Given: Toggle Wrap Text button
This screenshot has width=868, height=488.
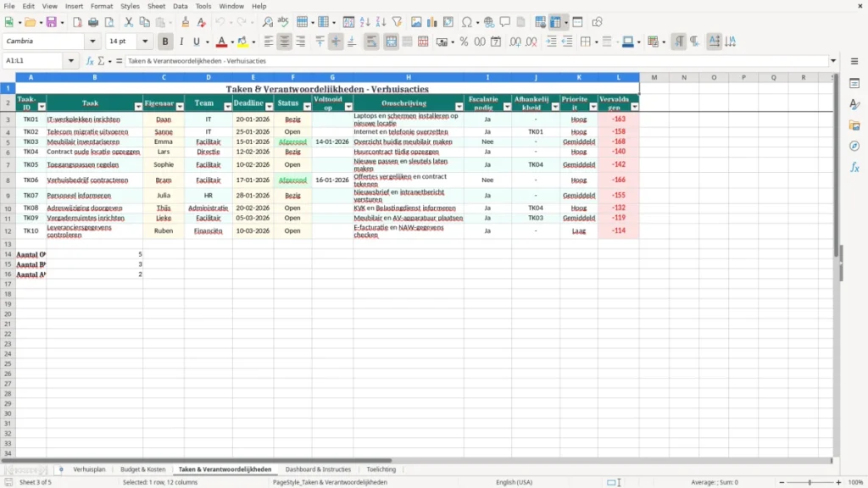Looking at the screenshot, I should [371, 42].
